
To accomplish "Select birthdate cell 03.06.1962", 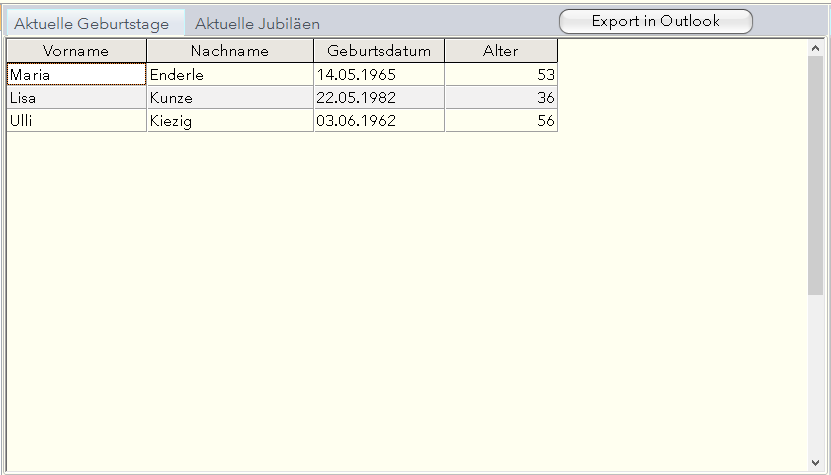I will coord(379,121).
